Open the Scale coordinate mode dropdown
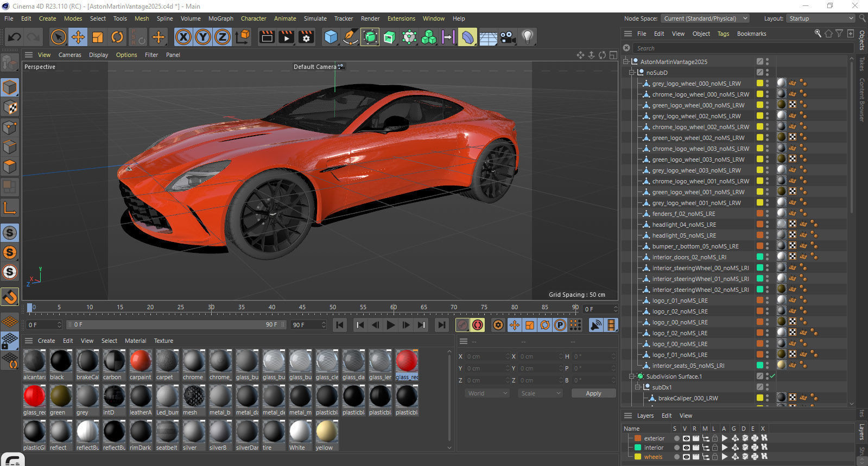This screenshot has height=466, width=868. tap(540, 393)
